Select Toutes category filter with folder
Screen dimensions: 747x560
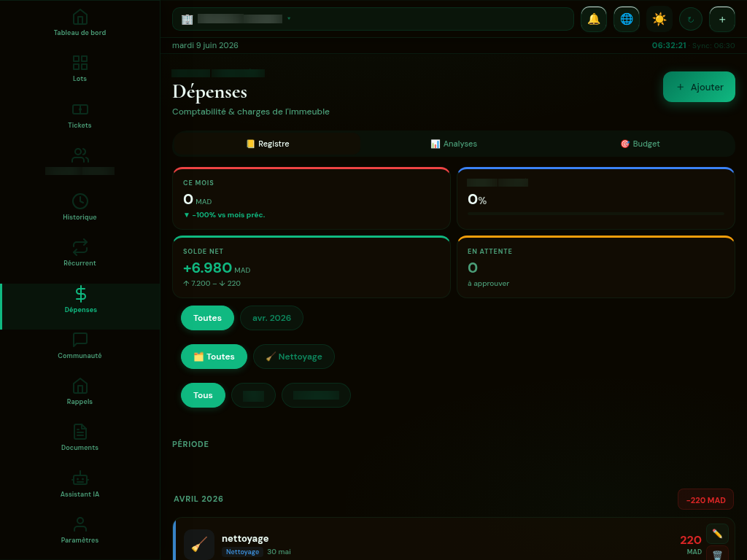214,357
